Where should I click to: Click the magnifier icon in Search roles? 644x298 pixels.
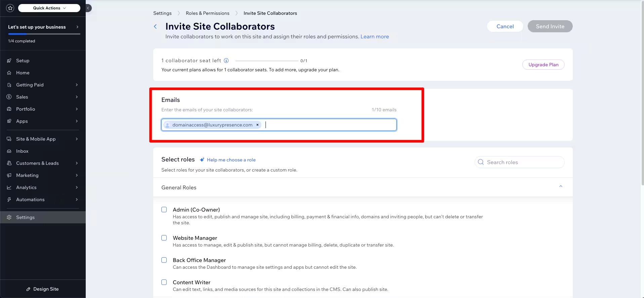click(x=481, y=162)
